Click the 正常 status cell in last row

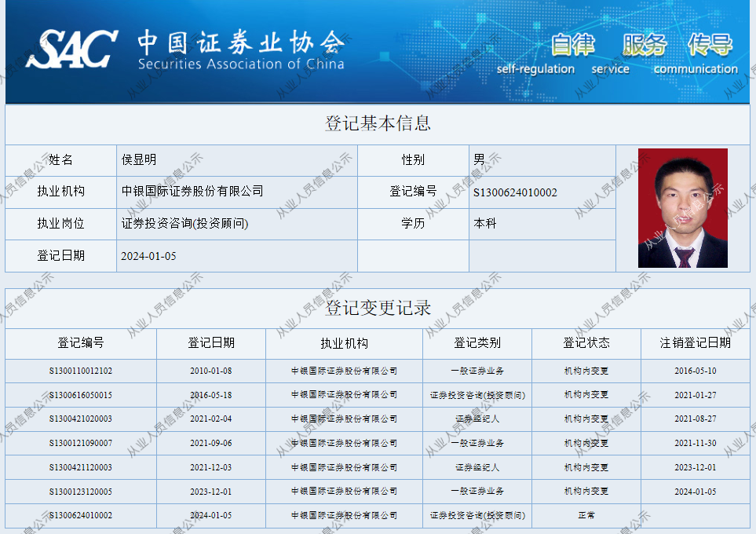[x=586, y=516]
